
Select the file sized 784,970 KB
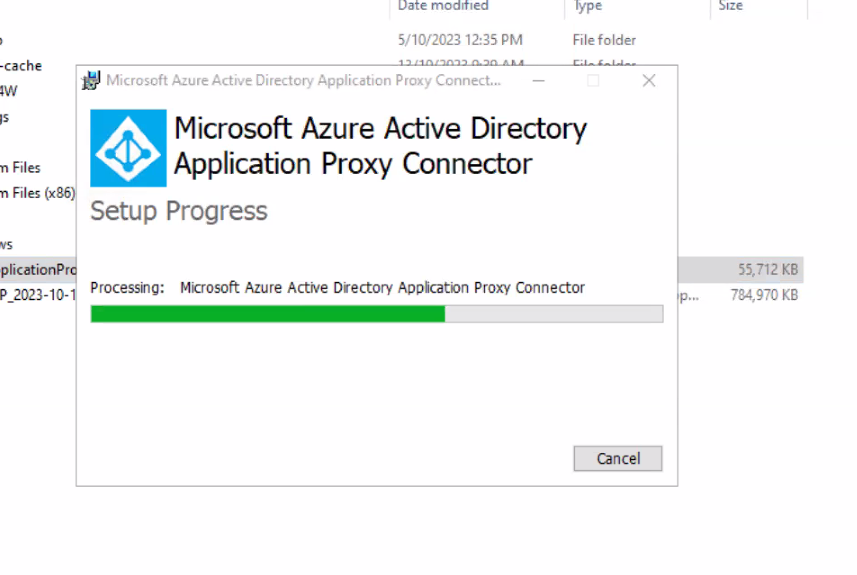763,295
